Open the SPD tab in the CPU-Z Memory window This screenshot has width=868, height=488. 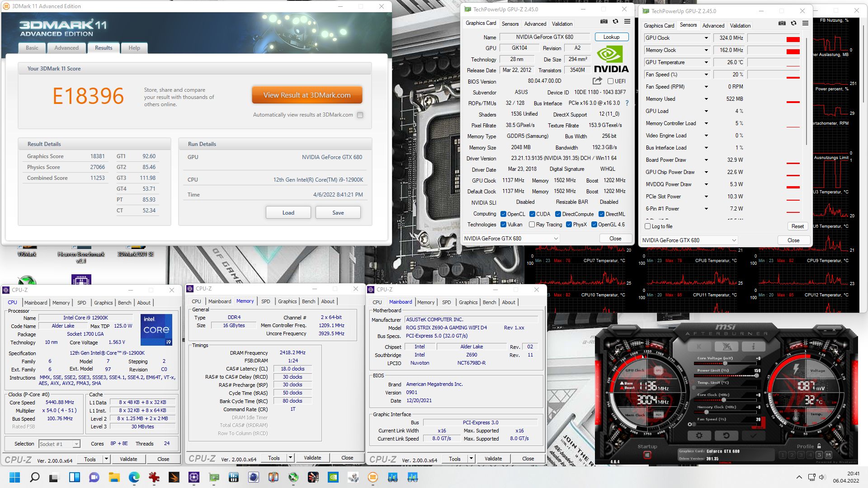(265, 301)
